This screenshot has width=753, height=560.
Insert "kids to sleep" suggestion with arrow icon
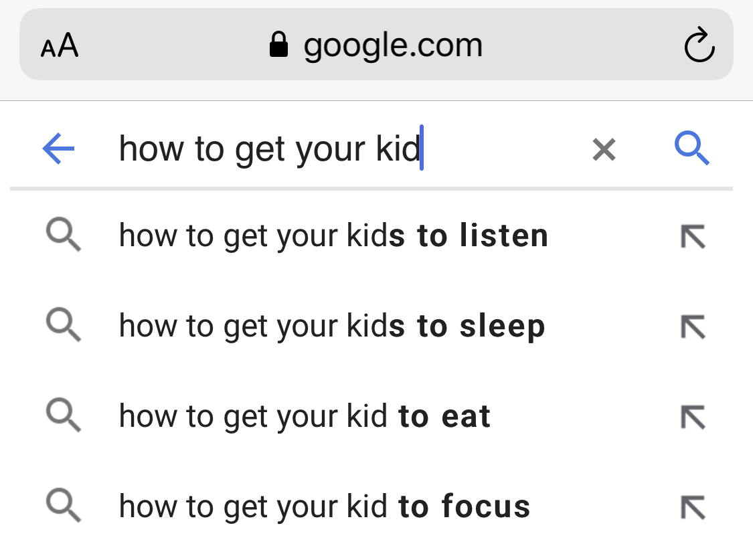point(693,326)
